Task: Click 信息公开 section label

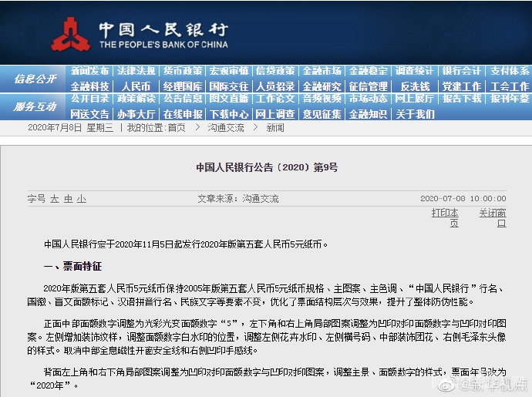Action: click(x=35, y=79)
